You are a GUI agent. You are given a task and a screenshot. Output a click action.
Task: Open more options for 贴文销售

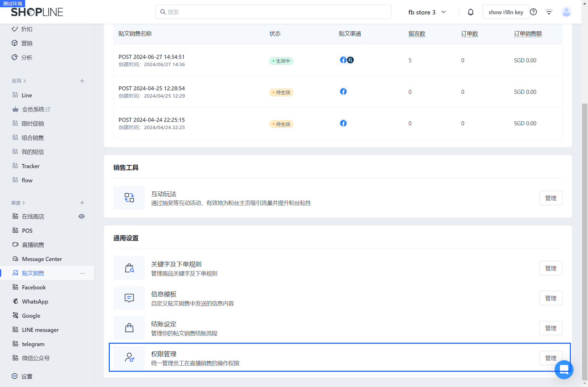pos(82,273)
